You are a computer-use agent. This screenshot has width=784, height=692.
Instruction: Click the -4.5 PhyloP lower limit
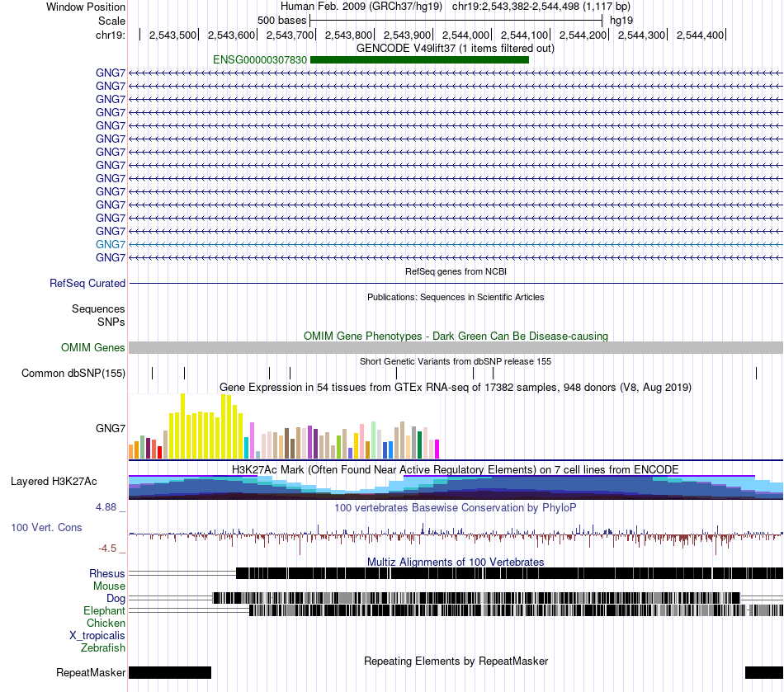point(107,548)
